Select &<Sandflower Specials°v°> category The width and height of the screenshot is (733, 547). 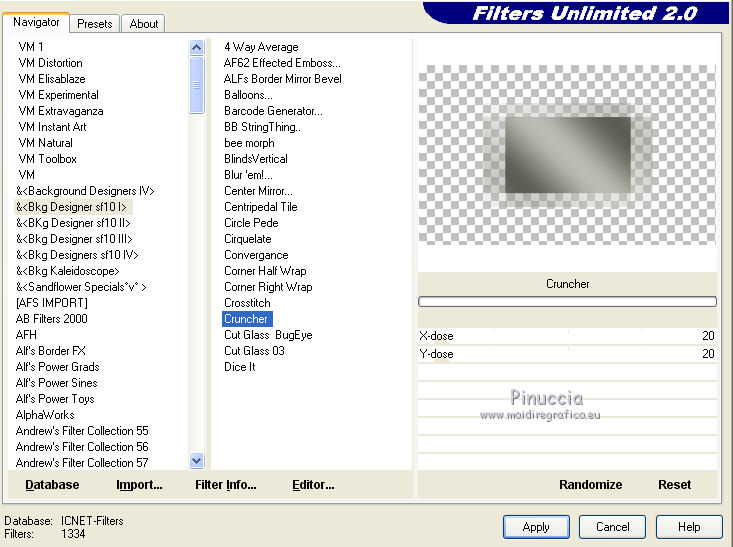tap(81, 287)
